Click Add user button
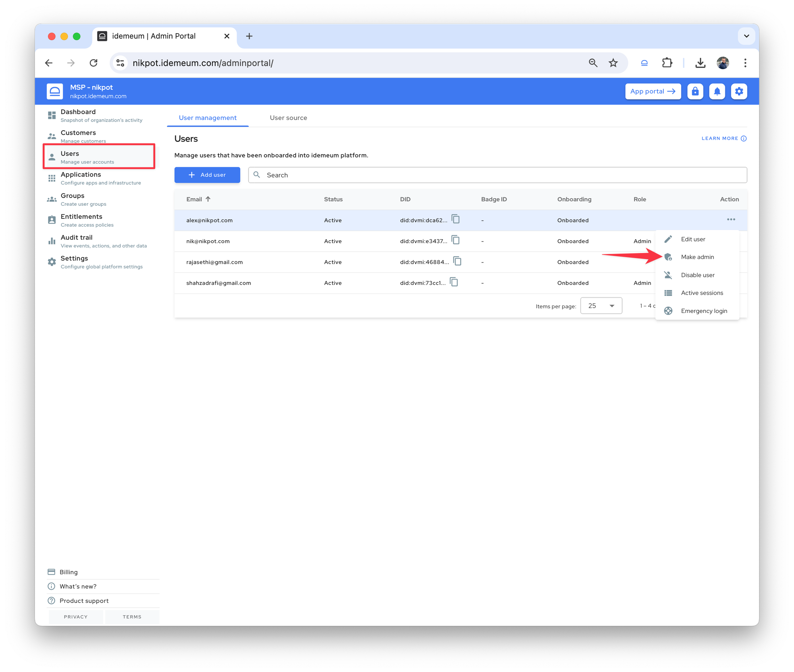 click(207, 175)
